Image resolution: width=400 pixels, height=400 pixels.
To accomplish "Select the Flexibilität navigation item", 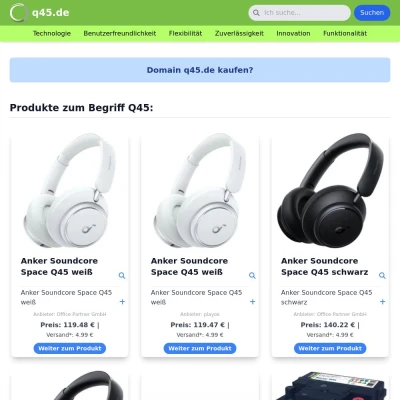I will 185,33.
